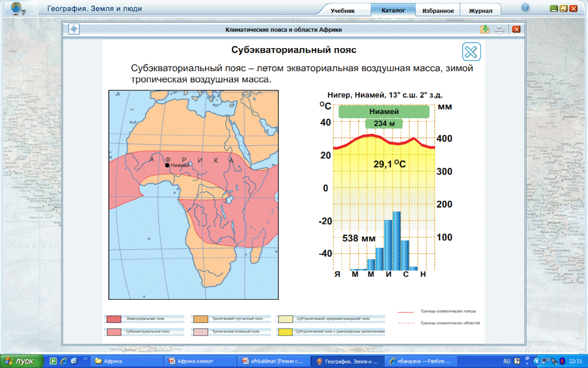588x368 pixels.
Task: Restore the География application window with yellow button
Action: point(563,8)
